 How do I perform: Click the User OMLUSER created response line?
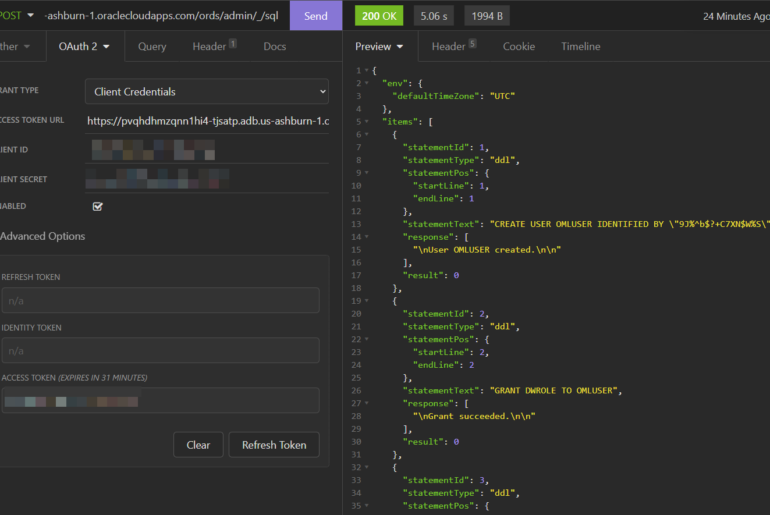[x=487, y=250]
